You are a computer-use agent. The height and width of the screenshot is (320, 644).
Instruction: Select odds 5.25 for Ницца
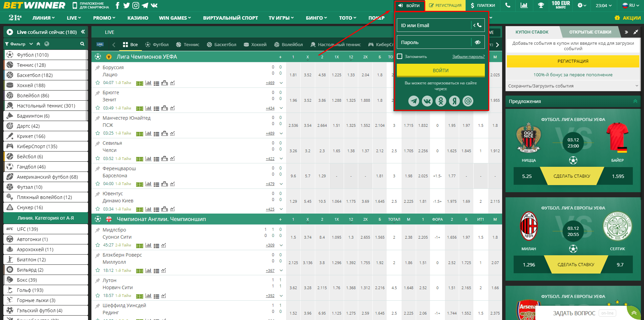pyautogui.click(x=527, y=176)
